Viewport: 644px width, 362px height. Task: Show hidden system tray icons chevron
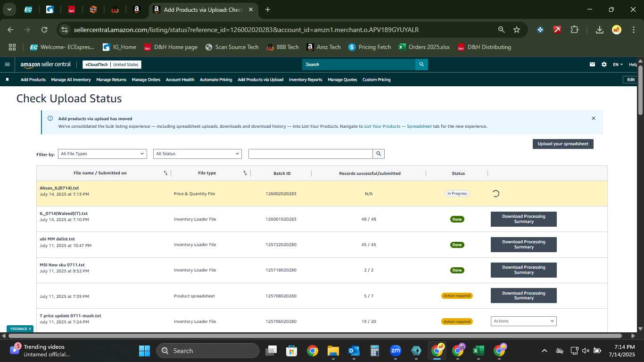pyautogui.click(x=544, y=351)
